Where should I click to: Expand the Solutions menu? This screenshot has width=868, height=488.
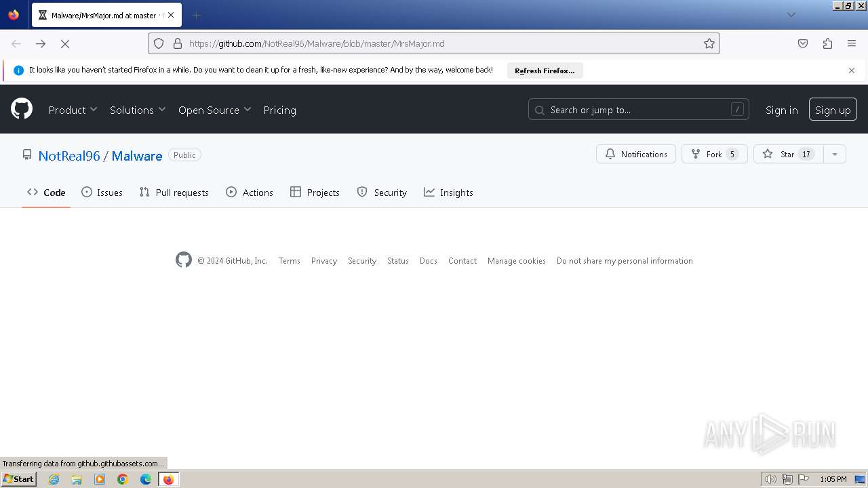tap(138, 110)
